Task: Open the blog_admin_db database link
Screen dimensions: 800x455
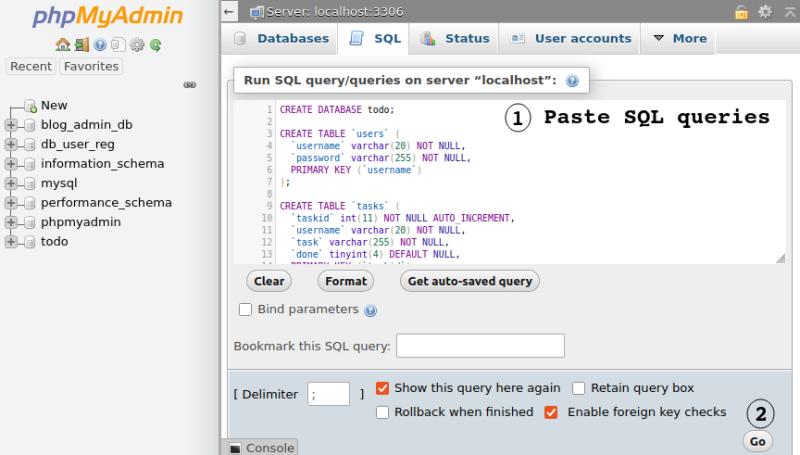Action: pos(87,125)
